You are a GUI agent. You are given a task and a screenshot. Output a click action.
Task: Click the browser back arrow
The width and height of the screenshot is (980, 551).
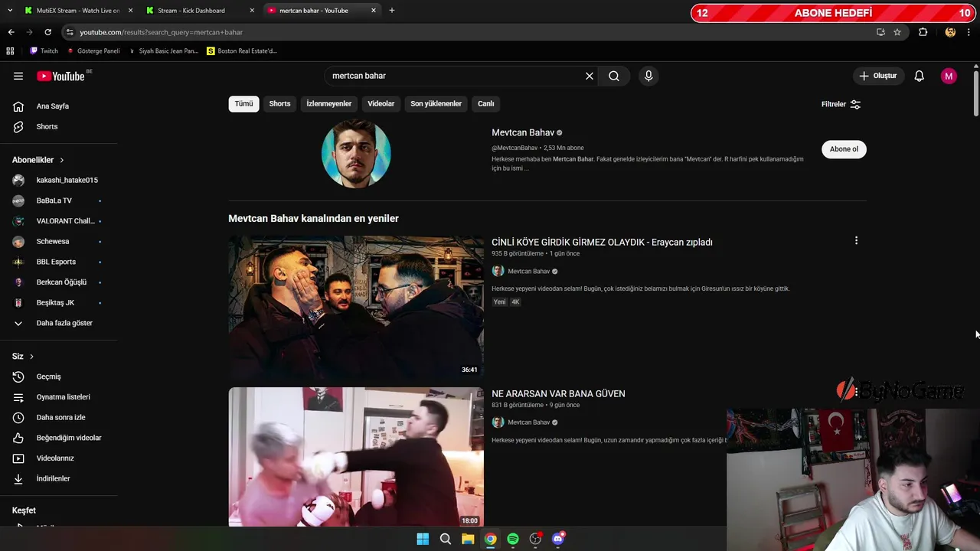[x=11, y=32]
